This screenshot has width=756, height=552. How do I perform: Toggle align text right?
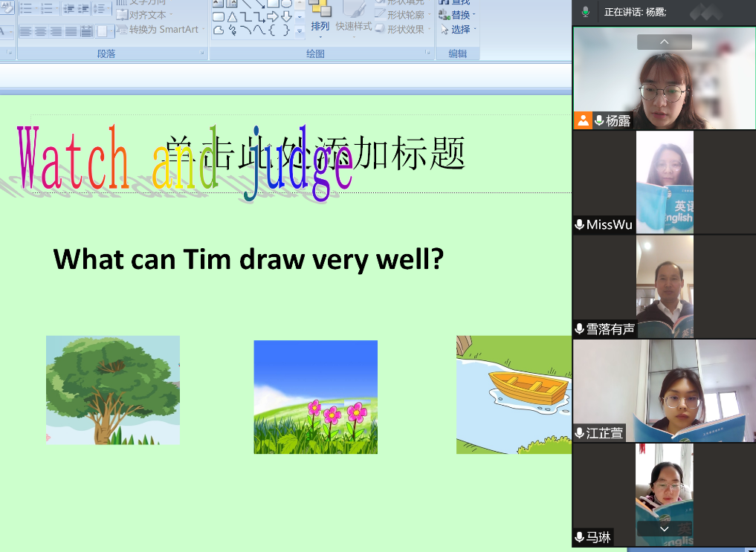click(x=56, y=32)
